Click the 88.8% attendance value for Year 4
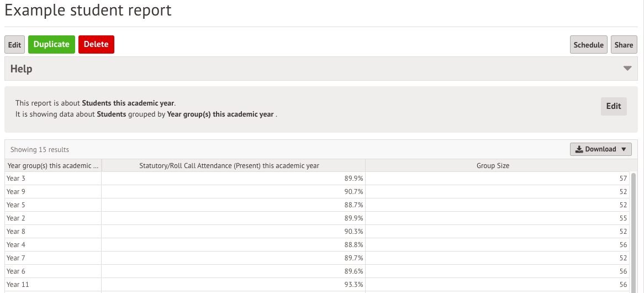Image resolution: width=644 pixels, height=293 pixels. pyautogui.click(x=353, y=244)
